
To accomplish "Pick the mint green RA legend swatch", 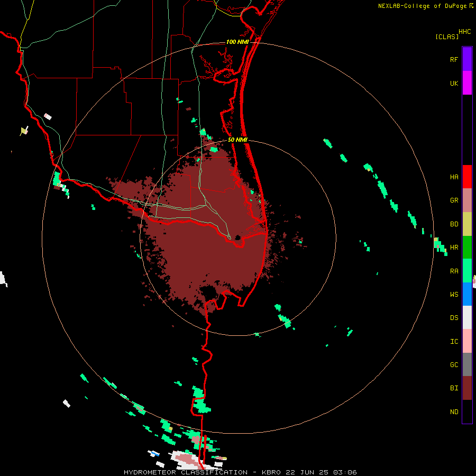I will pyautogui.click(x=467, y=271).
